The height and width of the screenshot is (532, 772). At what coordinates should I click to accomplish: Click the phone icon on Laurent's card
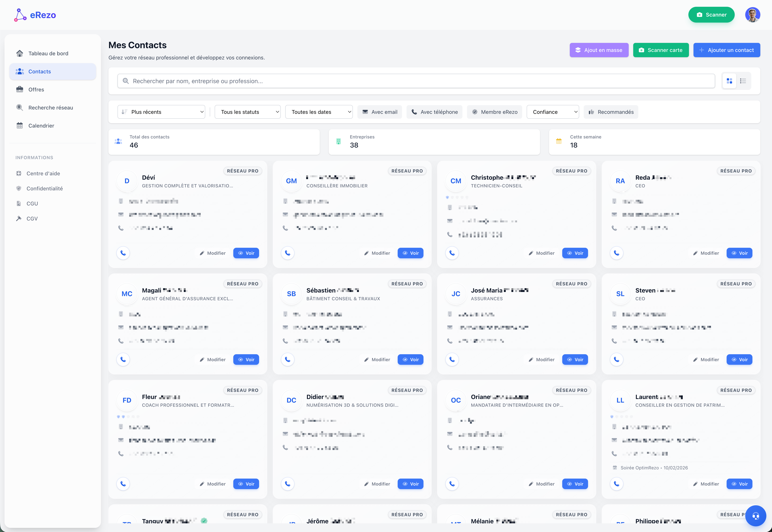point(616,484)
